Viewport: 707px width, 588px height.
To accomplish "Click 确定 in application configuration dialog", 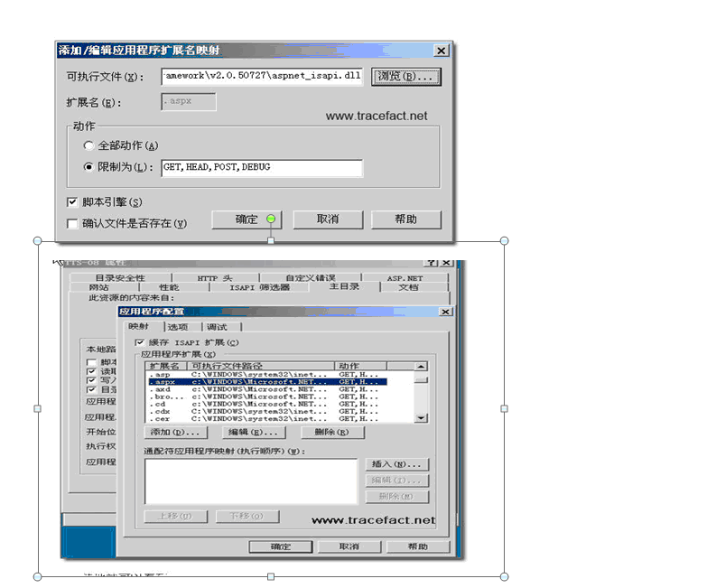I will tap(281, 546).
